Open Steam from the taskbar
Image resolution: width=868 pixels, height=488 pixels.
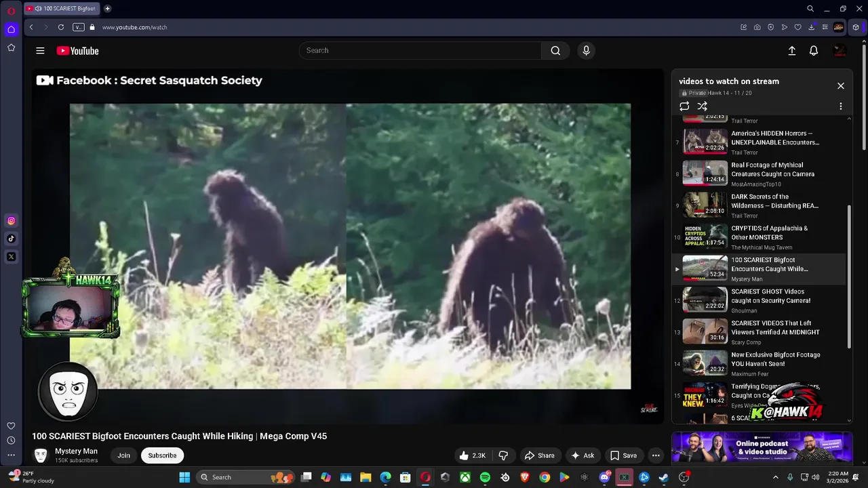[664, 477]
